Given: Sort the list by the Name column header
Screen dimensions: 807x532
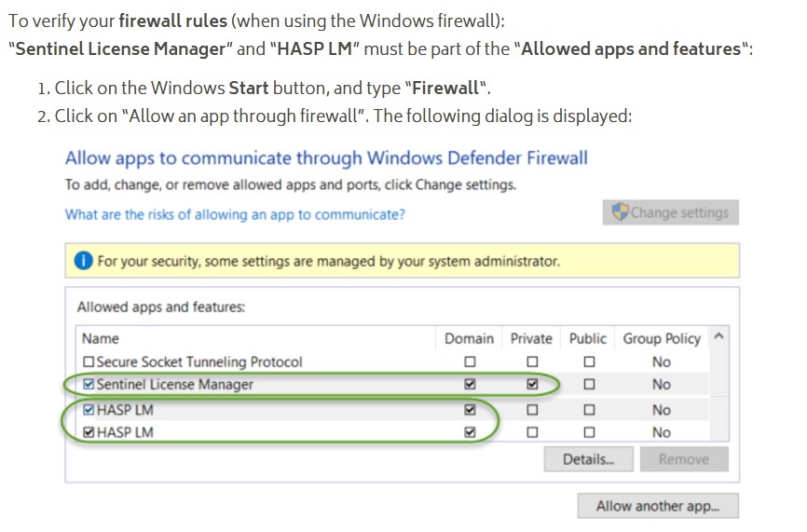Looking at the screenshot, I should 101,338.
